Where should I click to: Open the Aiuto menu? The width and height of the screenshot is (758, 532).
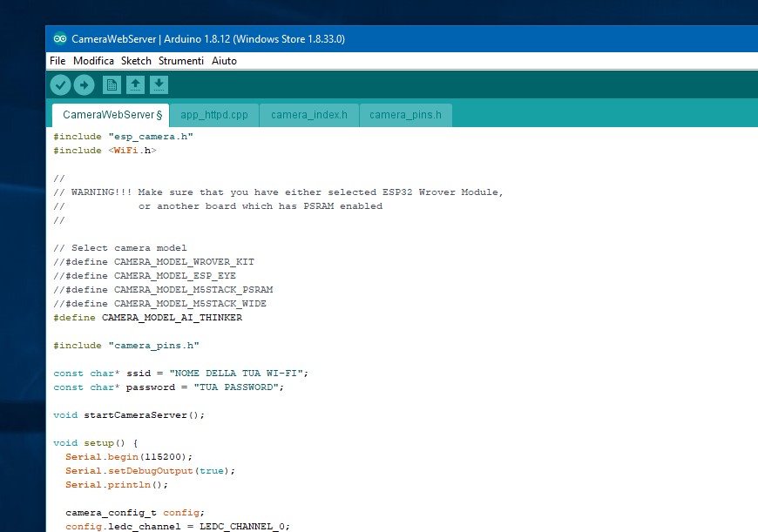[224, 61]
